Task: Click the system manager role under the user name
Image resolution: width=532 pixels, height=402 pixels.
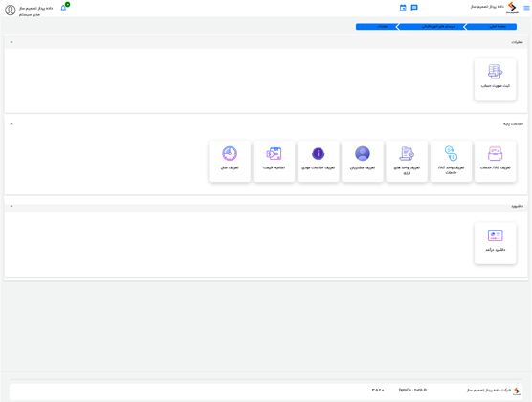Action: 30,14
